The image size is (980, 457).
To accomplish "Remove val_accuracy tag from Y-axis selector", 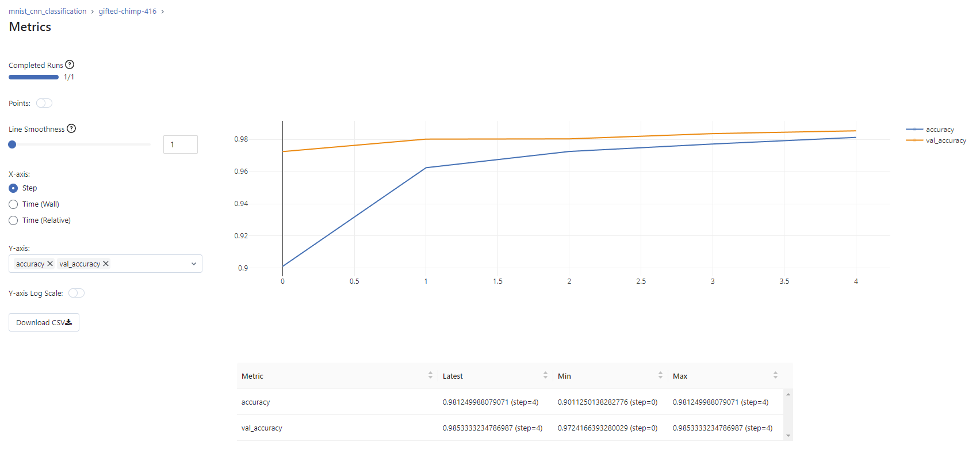I will tap(106, 264).
